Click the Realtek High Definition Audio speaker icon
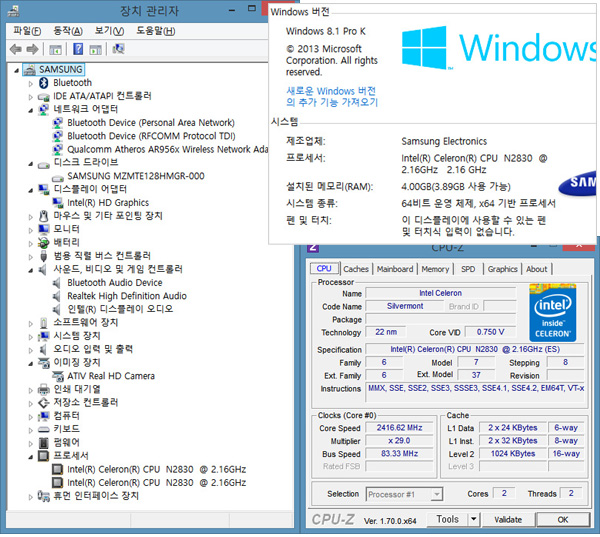The width and height of the screenshot is (600, 537). click(57, 296)
